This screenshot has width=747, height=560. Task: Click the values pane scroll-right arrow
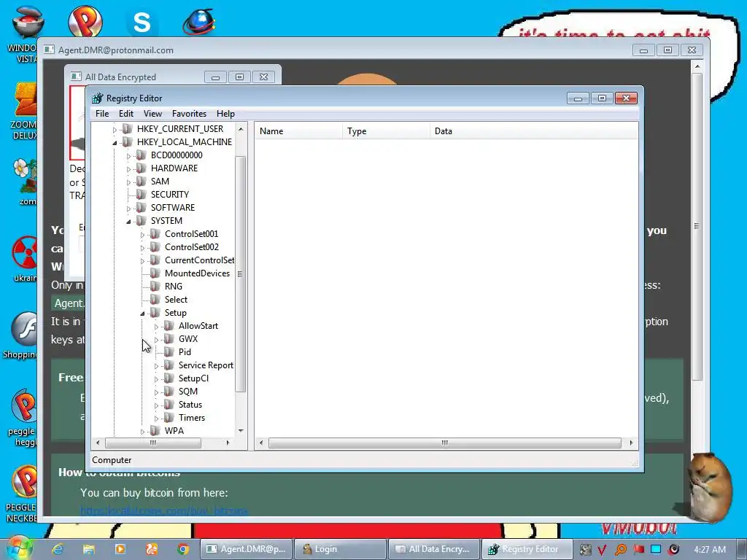pos(631,443)
